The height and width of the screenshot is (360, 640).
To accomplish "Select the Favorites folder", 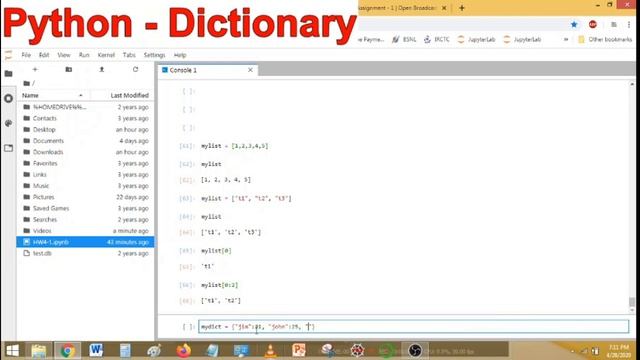I will coord(85,163).
